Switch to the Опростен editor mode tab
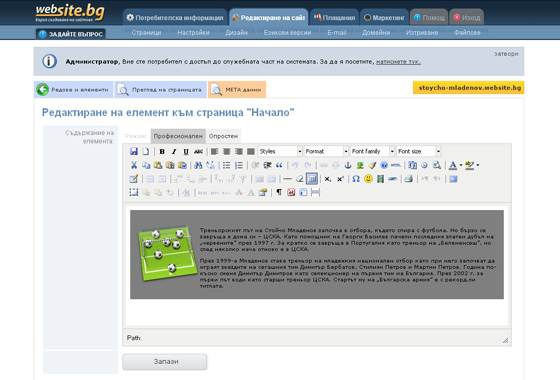 (x=223, y=136)
